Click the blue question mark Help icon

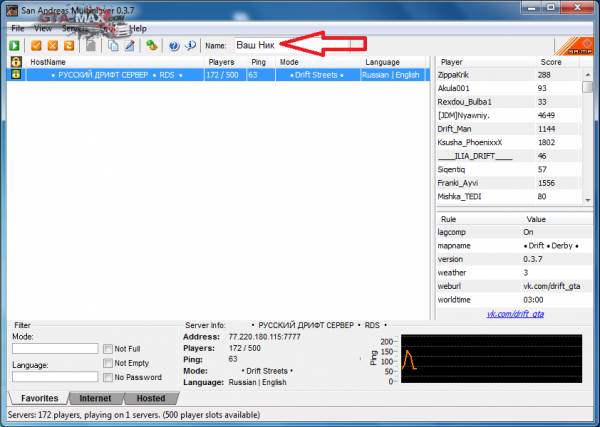[174, 46]
